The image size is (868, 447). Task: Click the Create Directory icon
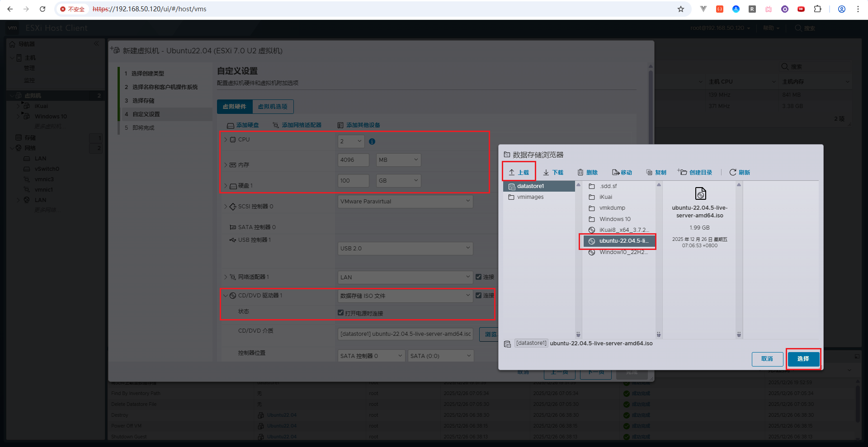pos(682,172)
